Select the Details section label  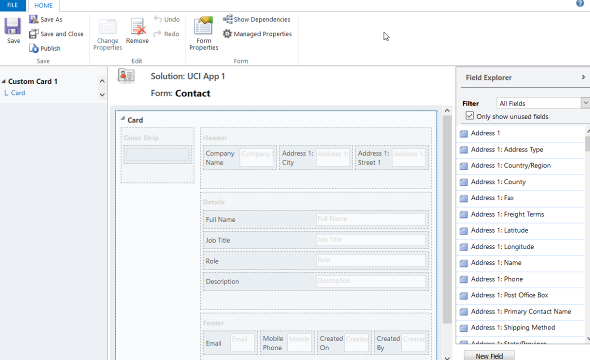coord(214,202)
